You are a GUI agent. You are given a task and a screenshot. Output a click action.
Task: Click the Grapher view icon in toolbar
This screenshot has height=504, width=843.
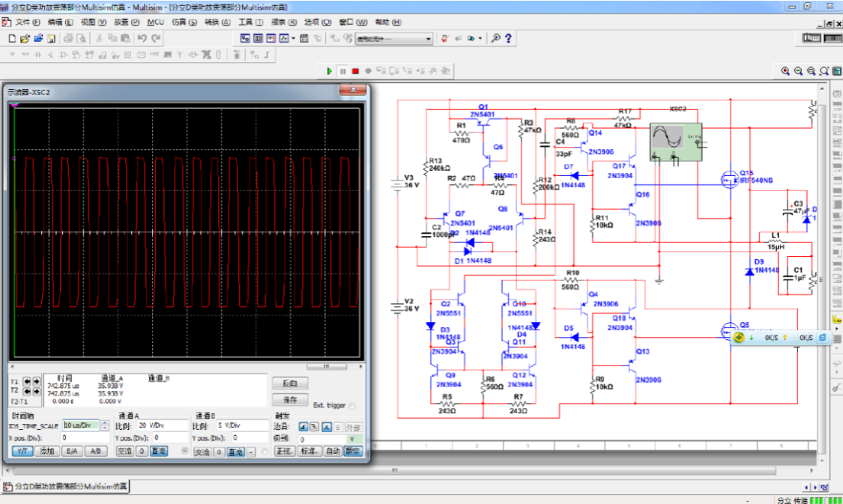click(x=284, y=38)
